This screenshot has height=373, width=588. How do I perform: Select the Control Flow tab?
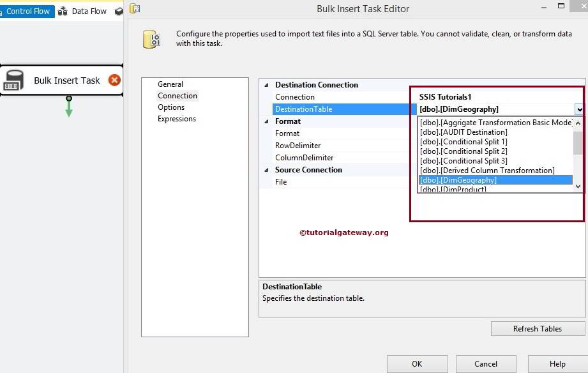coord(28,11)
